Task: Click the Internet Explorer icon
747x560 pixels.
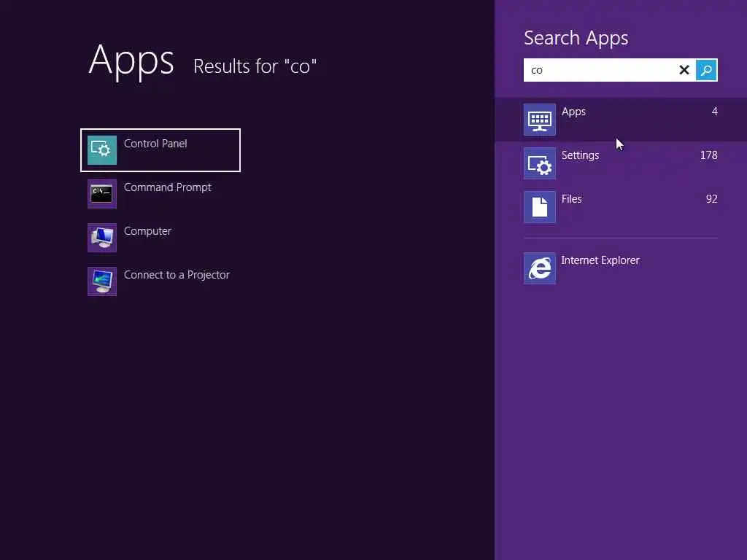Action: (x=540, y=268)
